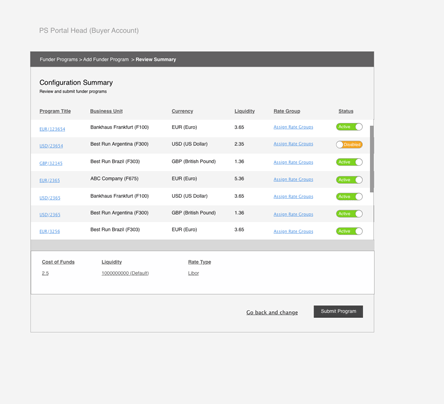This screenshot has height=404, width=444.
Task: Select EUR (Euro) in EUR/2365 row
Action: tap(184, 179)
